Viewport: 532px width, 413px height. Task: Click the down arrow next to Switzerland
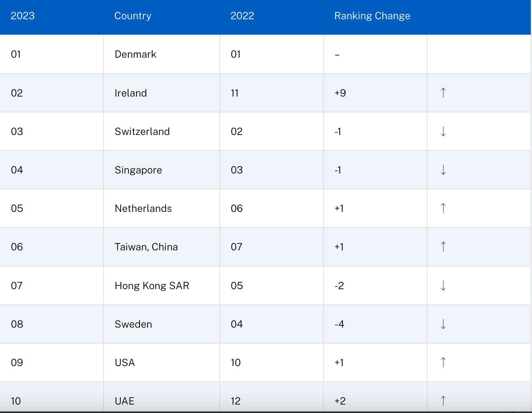pos(443,131)
